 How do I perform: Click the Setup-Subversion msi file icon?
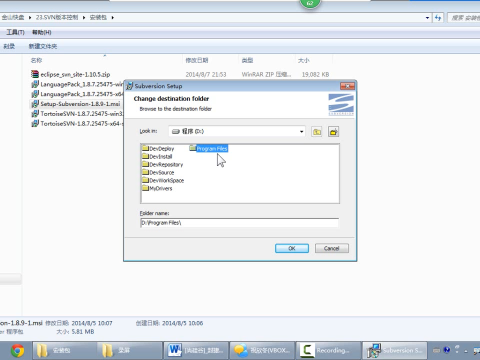coord(35,104)
